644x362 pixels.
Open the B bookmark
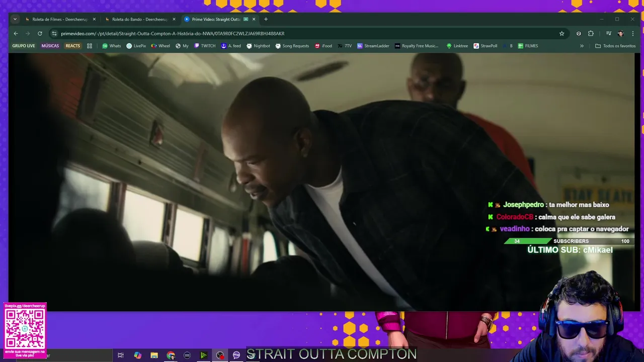click(507, 46)
